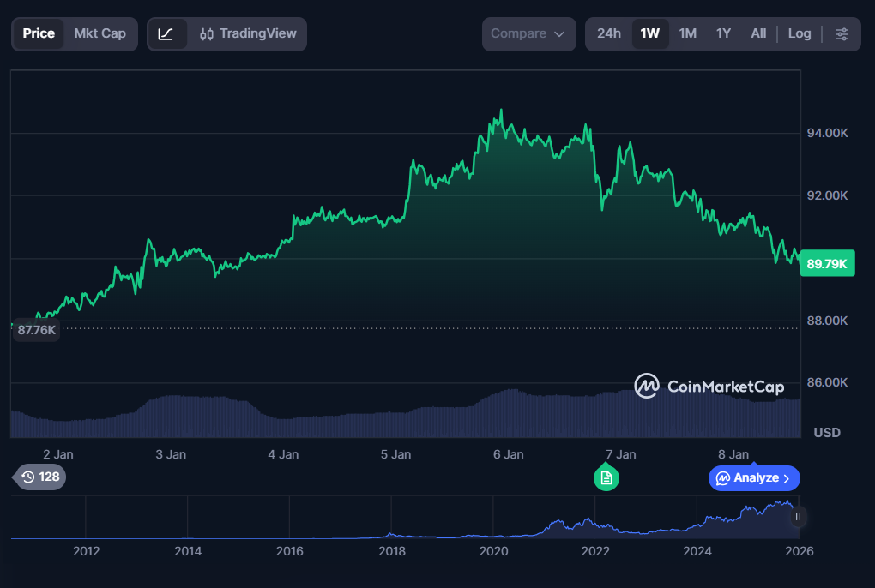Click 2020 on the timeline range slider
This screenshot has width=875, height=588.
click(494, 551)
